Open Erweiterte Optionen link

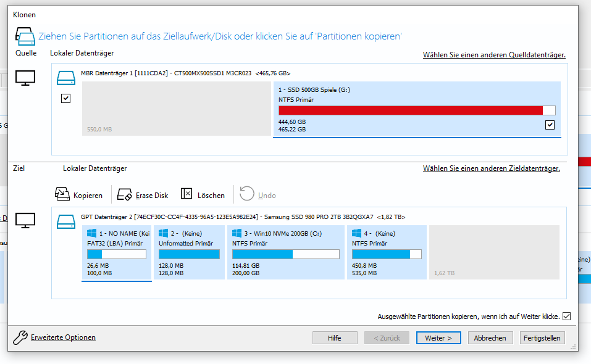tap(64, 337)
